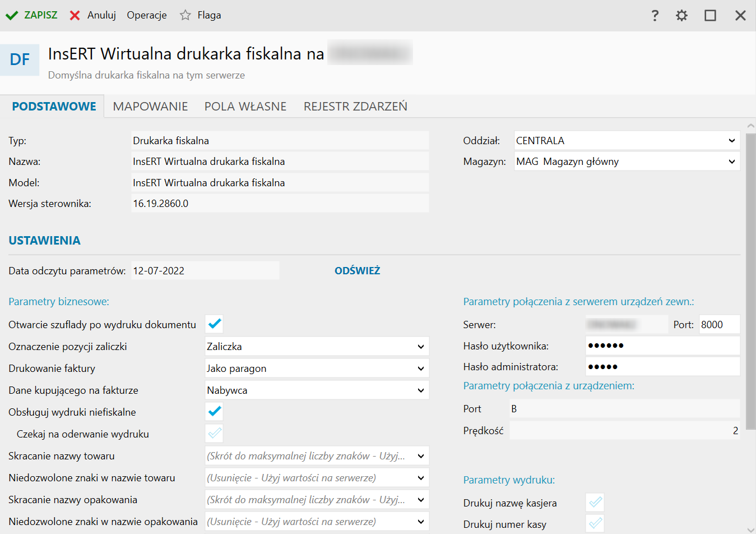Click the USTAWIENIA section heading

coord(45,241)
